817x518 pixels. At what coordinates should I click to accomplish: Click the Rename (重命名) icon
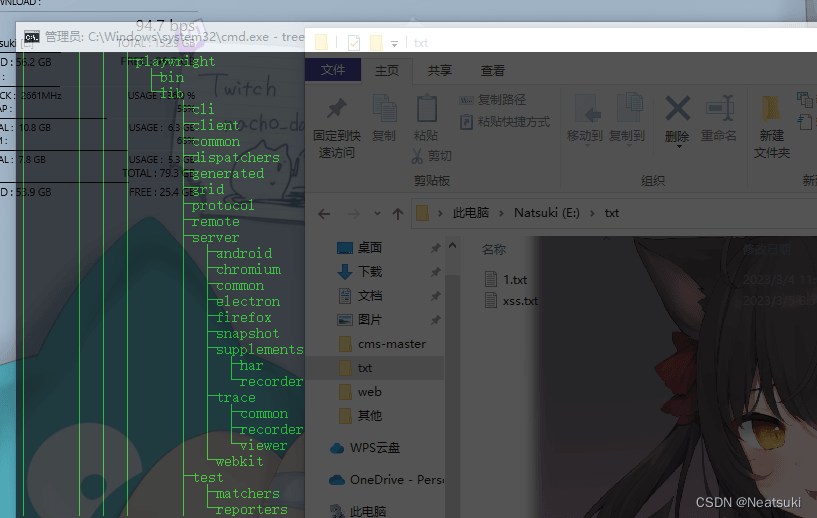coord(720,108)
